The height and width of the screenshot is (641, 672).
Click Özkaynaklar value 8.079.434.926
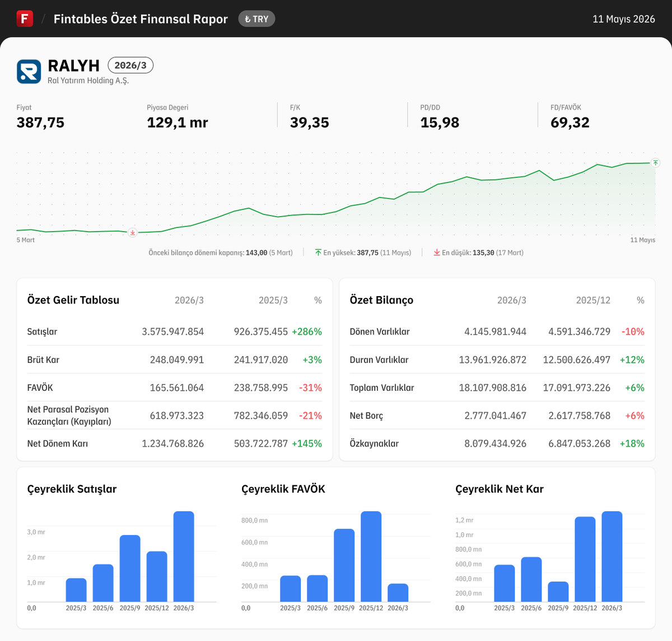pos(496,443)
